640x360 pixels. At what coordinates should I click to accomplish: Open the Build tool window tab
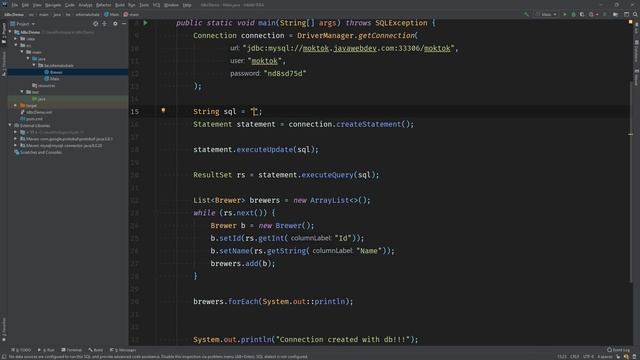[96, 350]
